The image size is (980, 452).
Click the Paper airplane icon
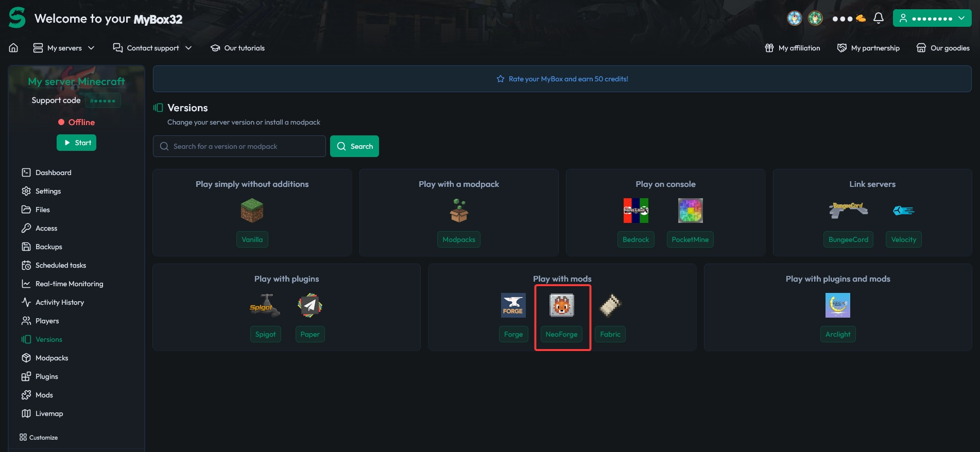[310, 305]
